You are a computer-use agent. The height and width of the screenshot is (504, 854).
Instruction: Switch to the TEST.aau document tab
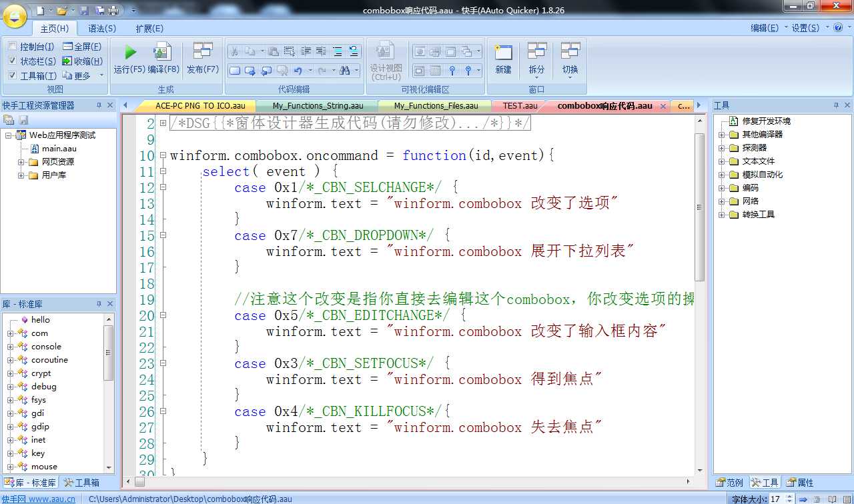click(x=520, y=106)
